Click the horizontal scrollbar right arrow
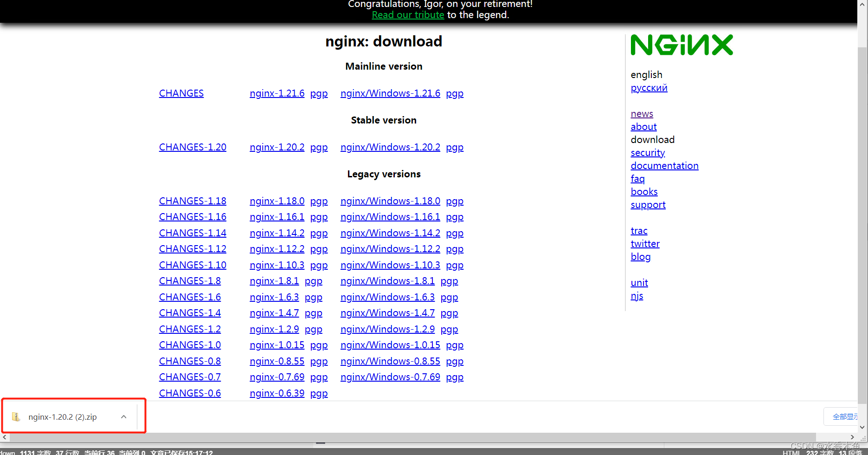This screenshot has width=868, height=455. coord(852,437)
